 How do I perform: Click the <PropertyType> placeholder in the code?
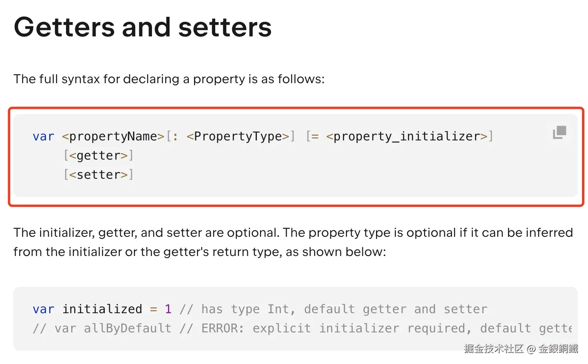[x=238, y=136]
